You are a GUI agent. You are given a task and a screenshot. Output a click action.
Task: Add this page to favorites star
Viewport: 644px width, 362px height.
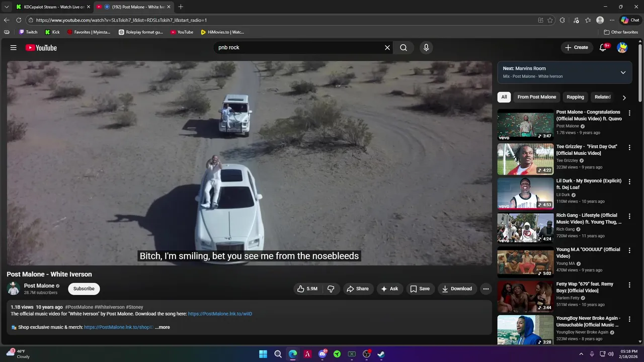point(550,20)
